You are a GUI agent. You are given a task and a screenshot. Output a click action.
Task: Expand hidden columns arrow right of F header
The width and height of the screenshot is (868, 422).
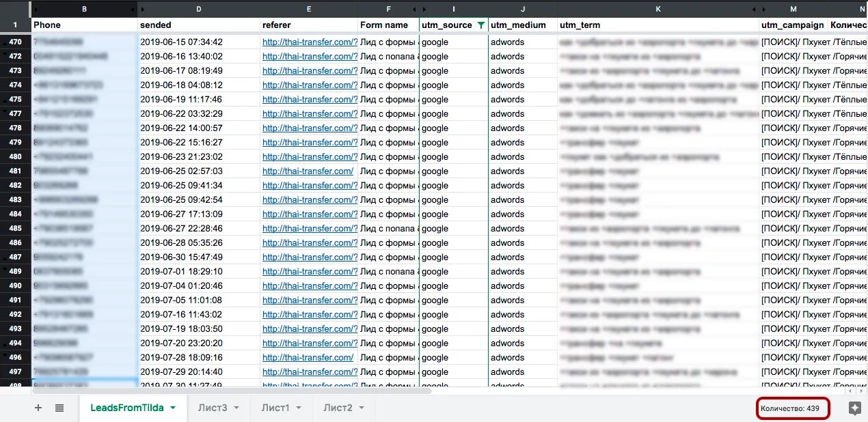point(414,9)
